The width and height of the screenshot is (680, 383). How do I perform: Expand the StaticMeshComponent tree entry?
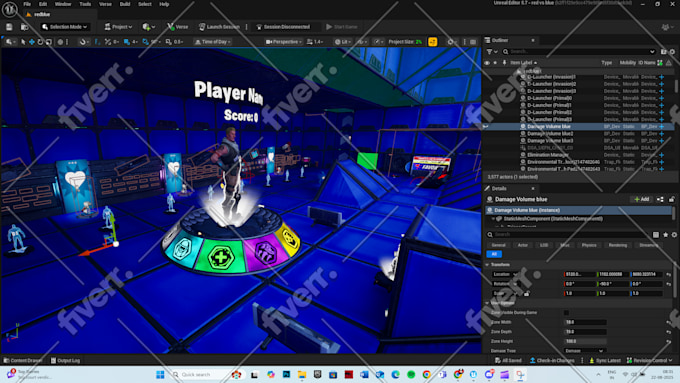pos(493,219)
